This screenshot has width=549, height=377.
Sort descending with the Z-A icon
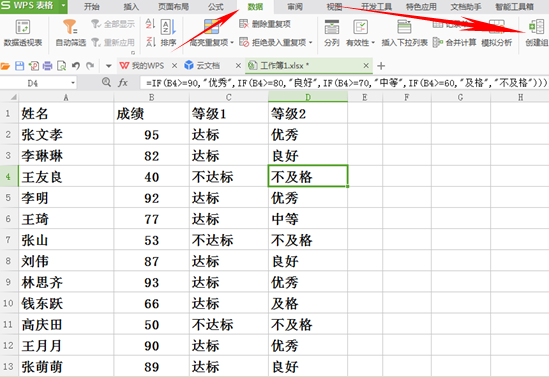150,42
